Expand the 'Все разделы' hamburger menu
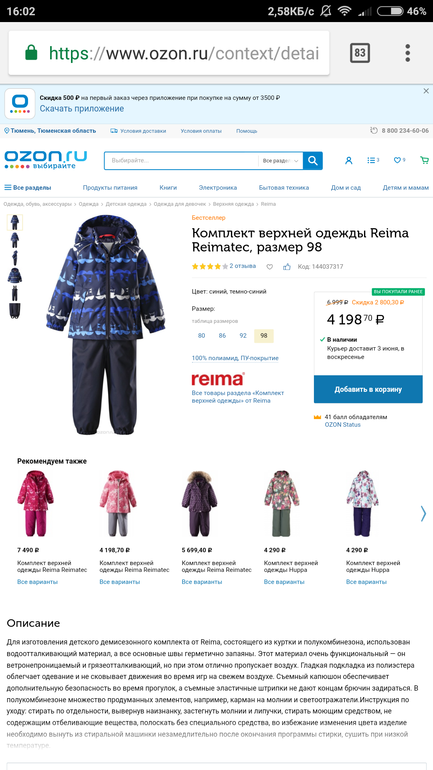Screen dimensions: 433x770 point(27,188)
